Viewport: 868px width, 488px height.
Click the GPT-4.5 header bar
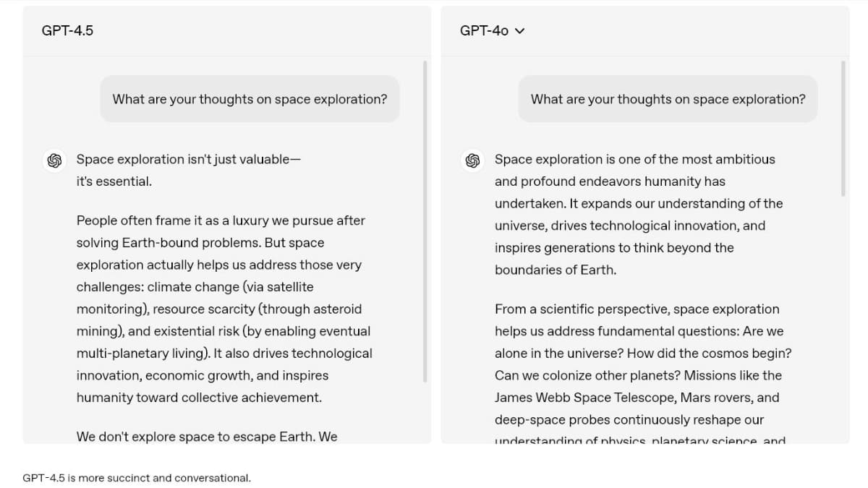226,31
